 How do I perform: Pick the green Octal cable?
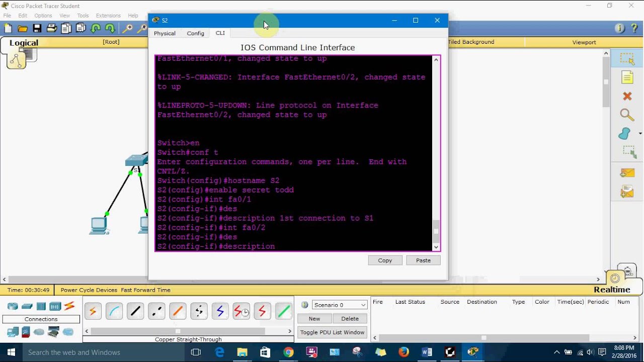point(283,311)
